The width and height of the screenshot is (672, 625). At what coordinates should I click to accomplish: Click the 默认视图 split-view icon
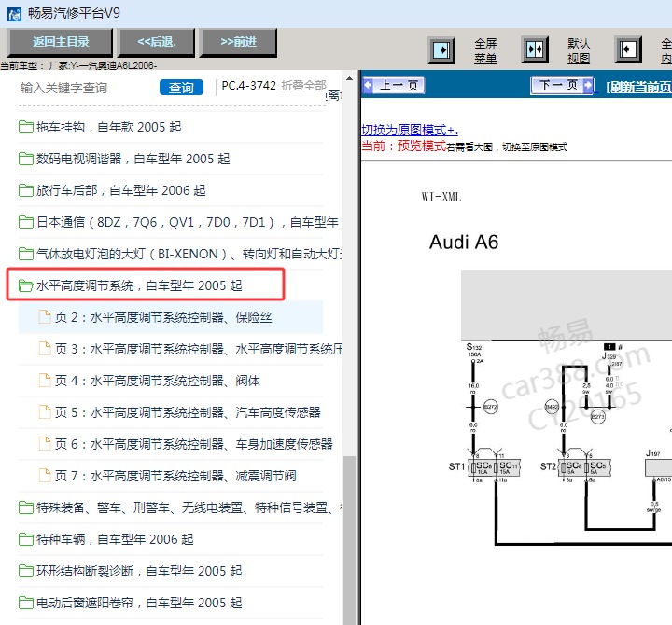[535, 49]
